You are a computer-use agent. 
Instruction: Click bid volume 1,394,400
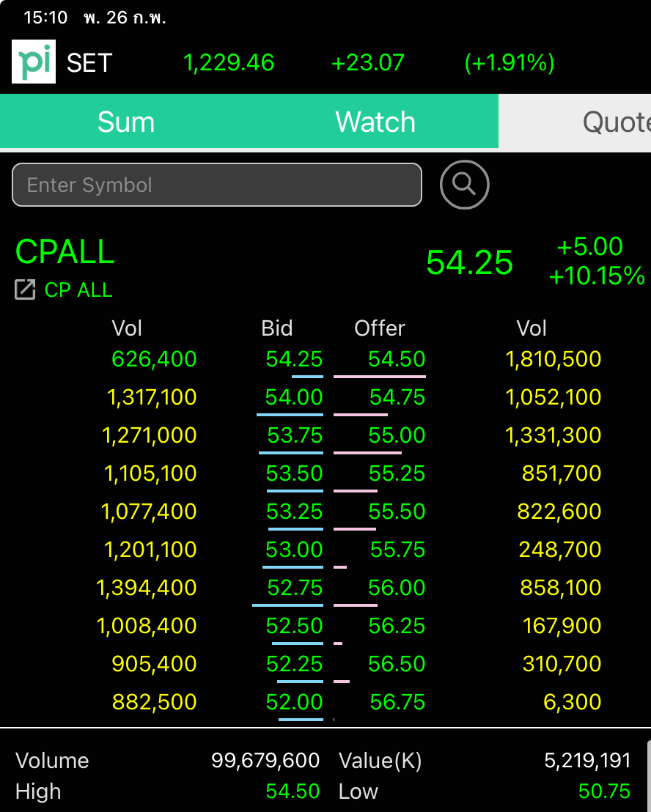point(147,588)
